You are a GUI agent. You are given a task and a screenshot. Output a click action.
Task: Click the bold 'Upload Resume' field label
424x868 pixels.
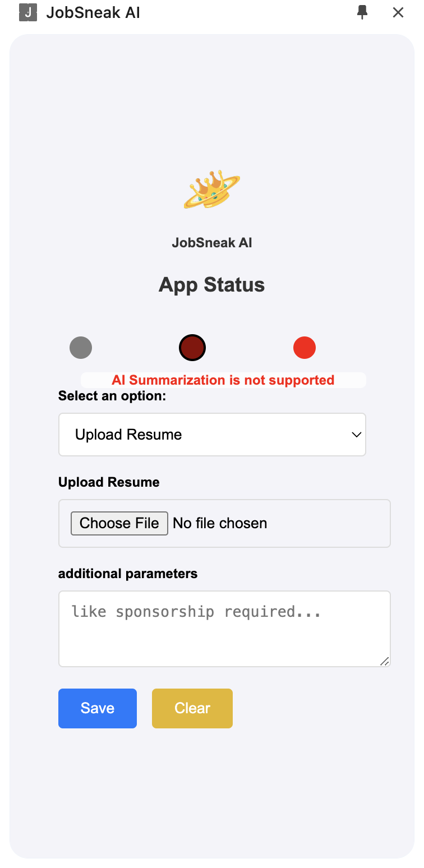(109, 482)
